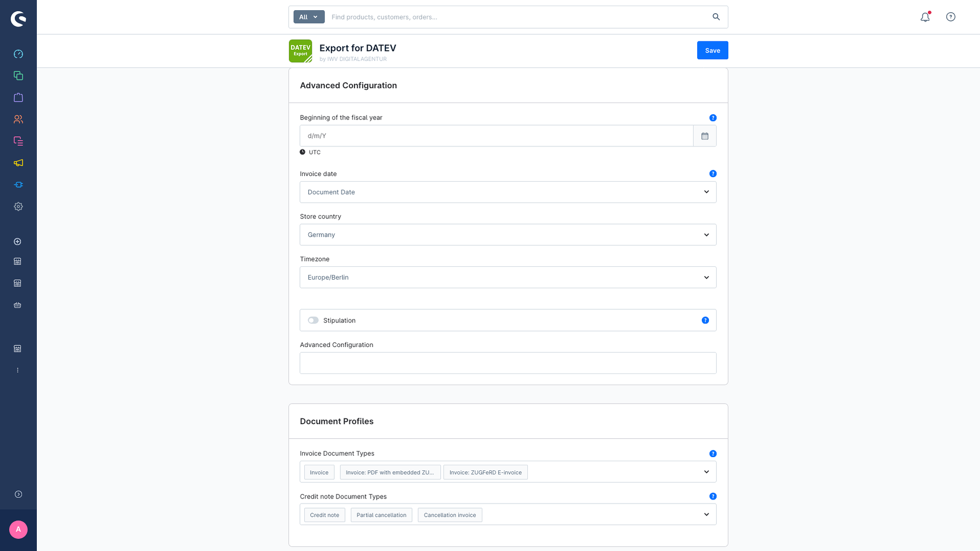This screenshot has width=980, height=551.
Task: Open the help question mark icon in header
Action: point(950,17)
